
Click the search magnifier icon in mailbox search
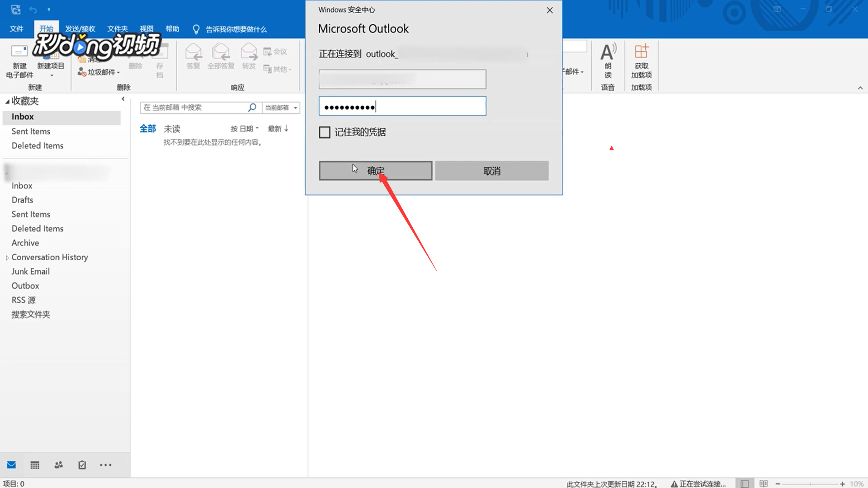(x=252, y=108)
